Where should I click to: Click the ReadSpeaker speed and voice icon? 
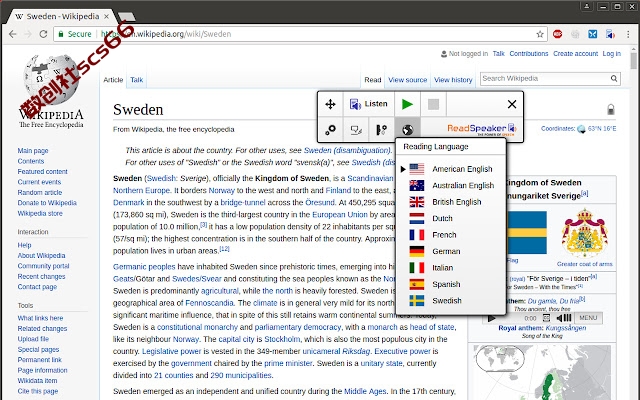coord(381,130)
